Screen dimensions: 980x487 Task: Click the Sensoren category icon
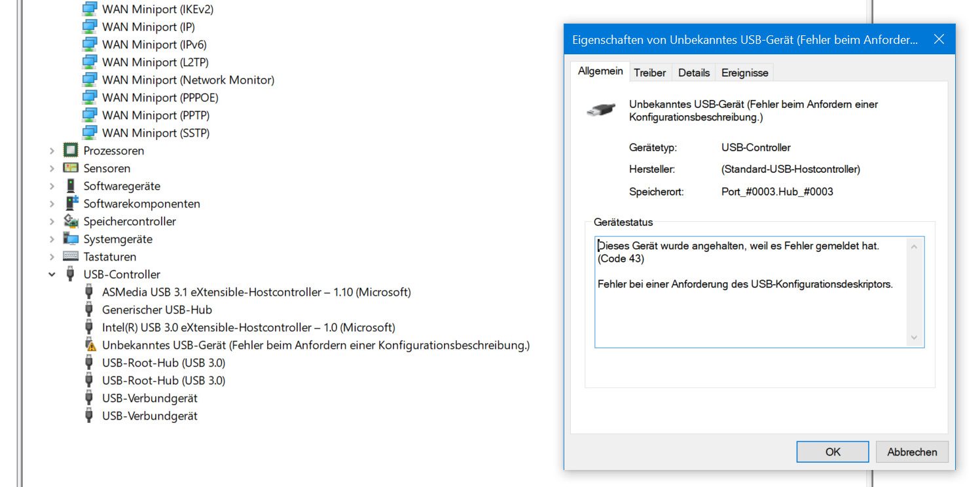click(x=70, y=168)
